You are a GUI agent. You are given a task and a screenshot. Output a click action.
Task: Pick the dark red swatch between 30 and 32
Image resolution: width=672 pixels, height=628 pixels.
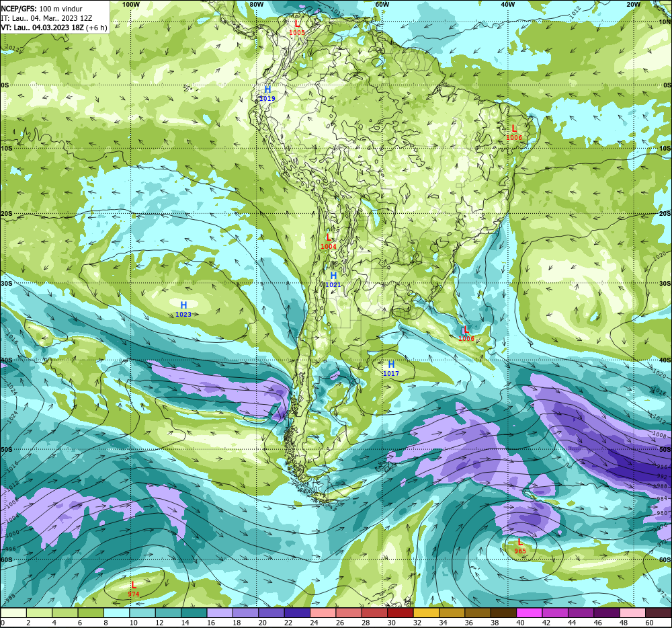tap(401, 613)
